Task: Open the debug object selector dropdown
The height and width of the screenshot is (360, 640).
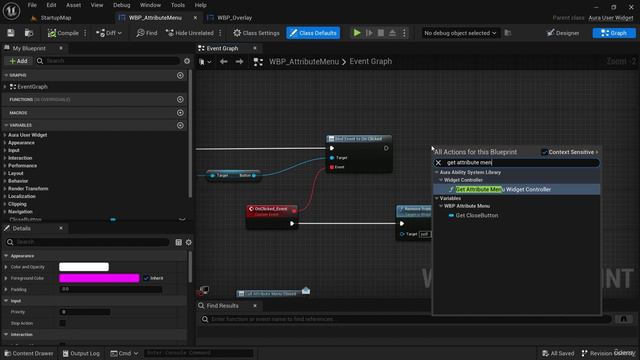Action: 460,33
